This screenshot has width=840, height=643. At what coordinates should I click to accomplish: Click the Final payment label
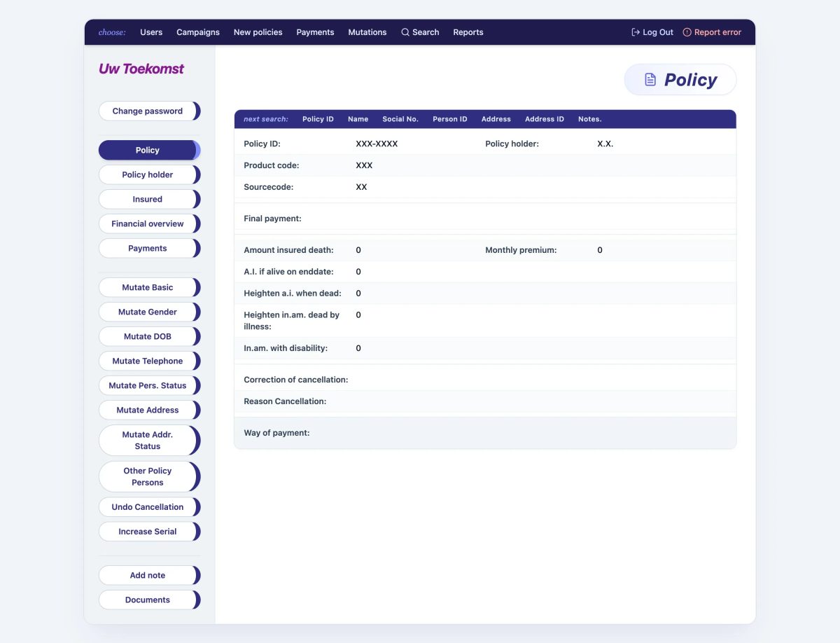[272, 219]
